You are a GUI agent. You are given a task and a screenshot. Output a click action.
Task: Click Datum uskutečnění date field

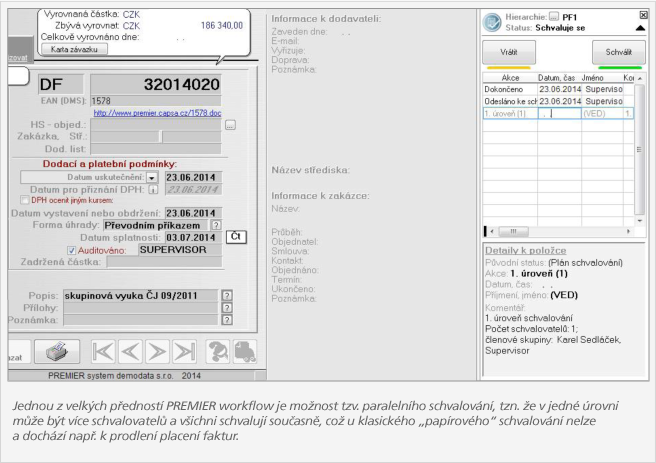coord(193,177)
